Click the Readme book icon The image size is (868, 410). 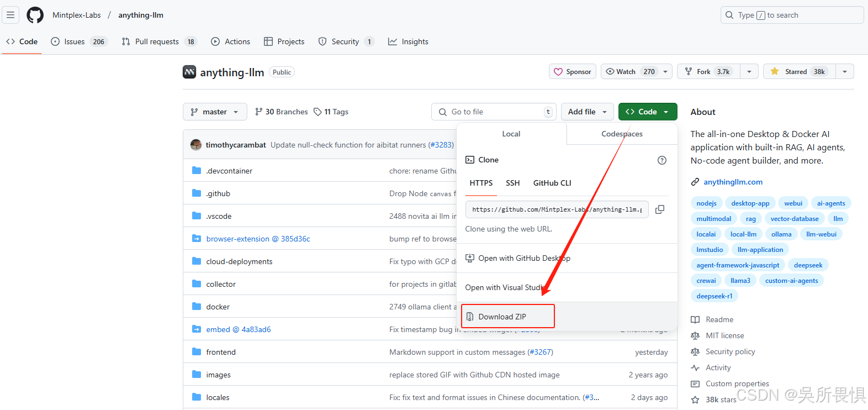(x=695, y=319)
